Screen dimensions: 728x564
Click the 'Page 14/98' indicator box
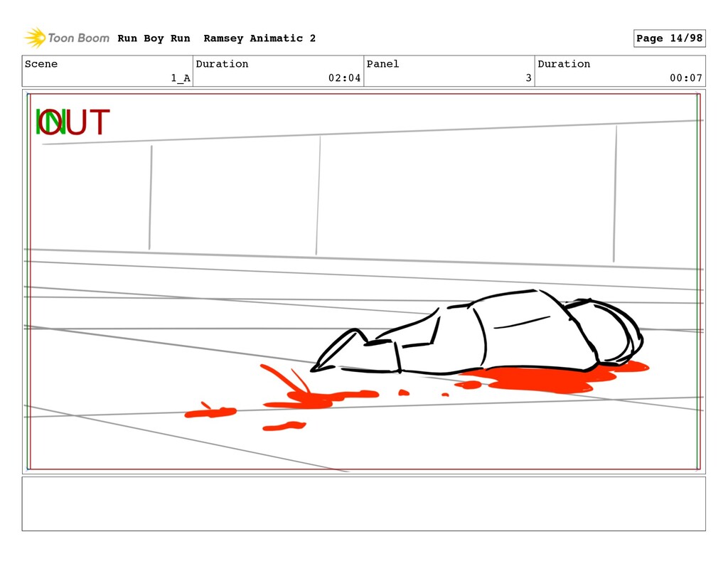(669, 38)
